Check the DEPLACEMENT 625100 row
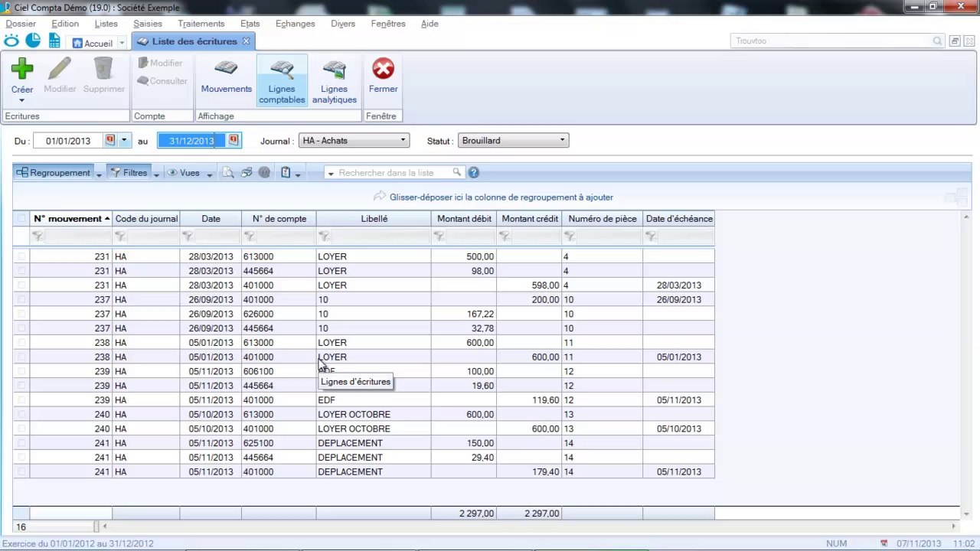Screen dimensions: 980x551 click(21, 443)
